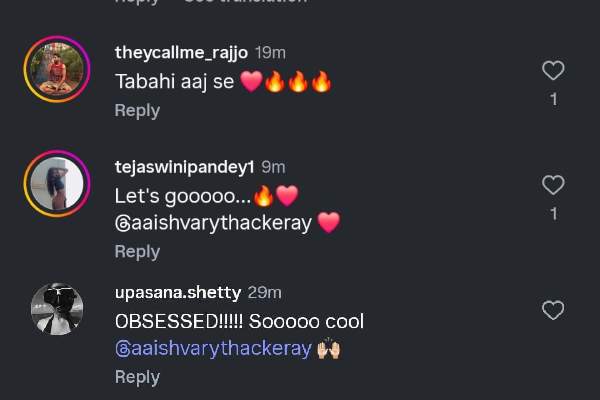600x400 pixels.
Task: Click the 29m timestamp
Action: (264, 292)
